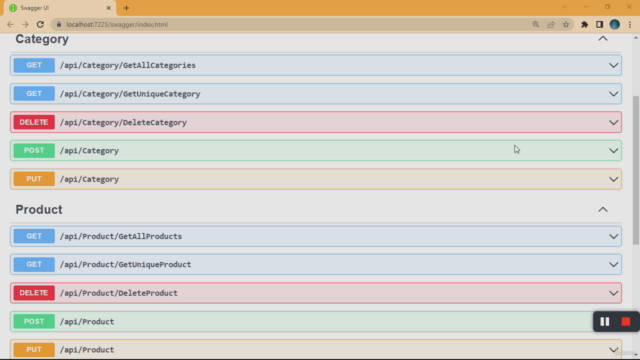Screen dimensions: 640x360
Task: Click the vertical scrollbar thumb
Action: point(636,170)
